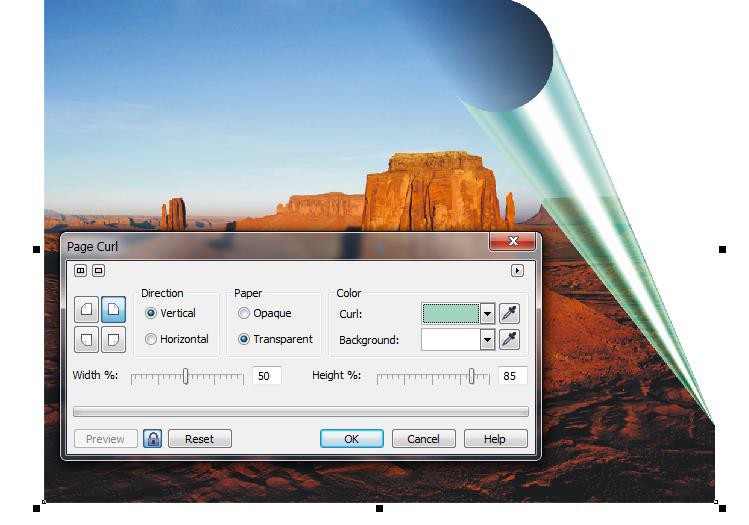The height and width of the screenshot is (525, 749).
Task: Select the bottom-left corner curl icon
Action: 86,340
